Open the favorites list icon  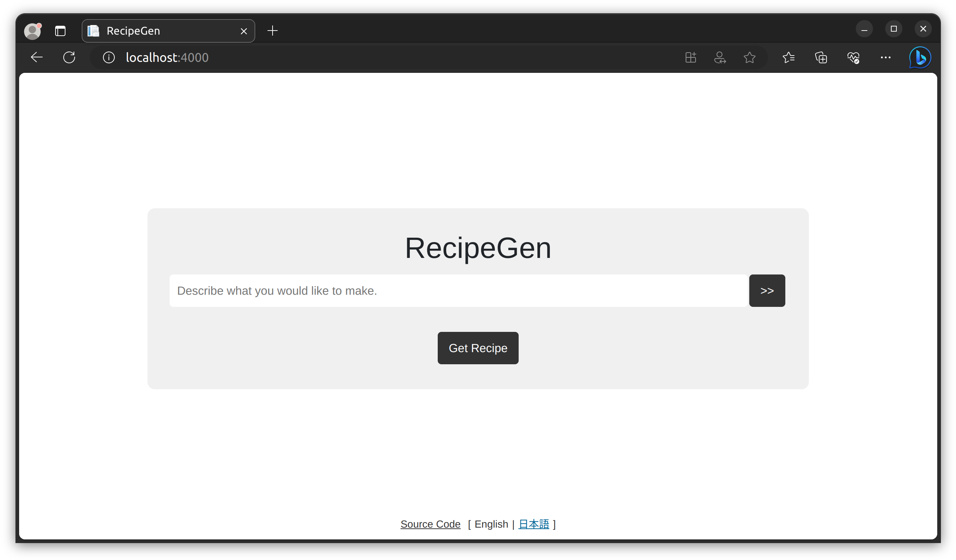[x=788, y=58]
